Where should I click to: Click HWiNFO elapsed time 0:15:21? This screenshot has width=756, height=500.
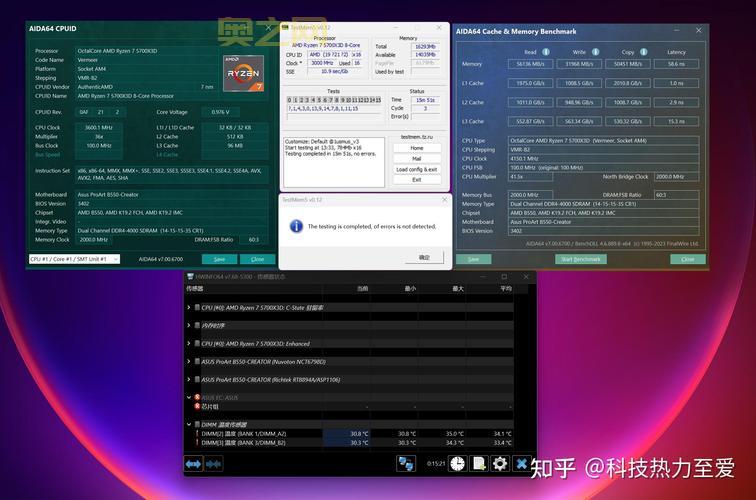coord(436,464)
